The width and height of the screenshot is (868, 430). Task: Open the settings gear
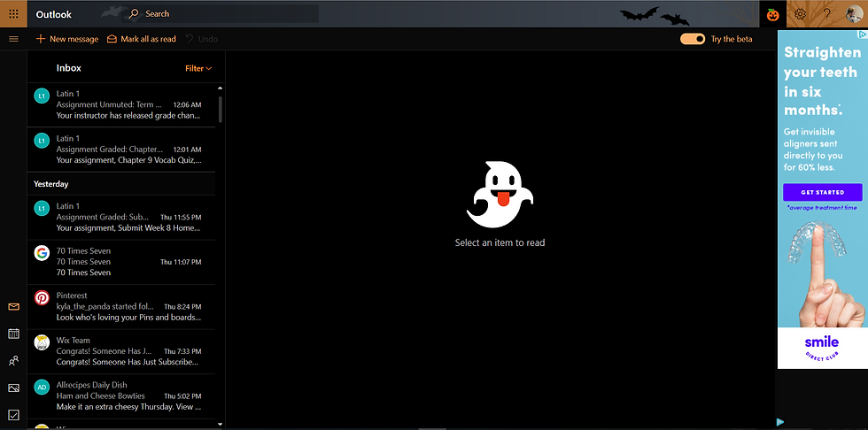(x=800, y=14)
